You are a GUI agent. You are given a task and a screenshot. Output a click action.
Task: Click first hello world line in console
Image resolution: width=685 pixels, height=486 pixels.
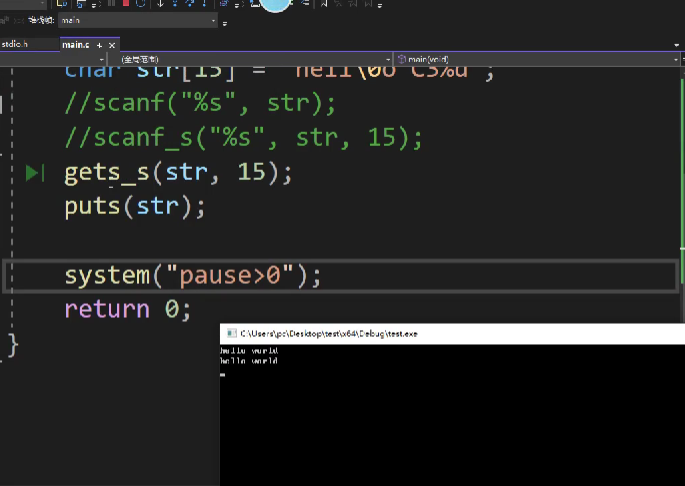pyautogui.click(x=249, y=351)
